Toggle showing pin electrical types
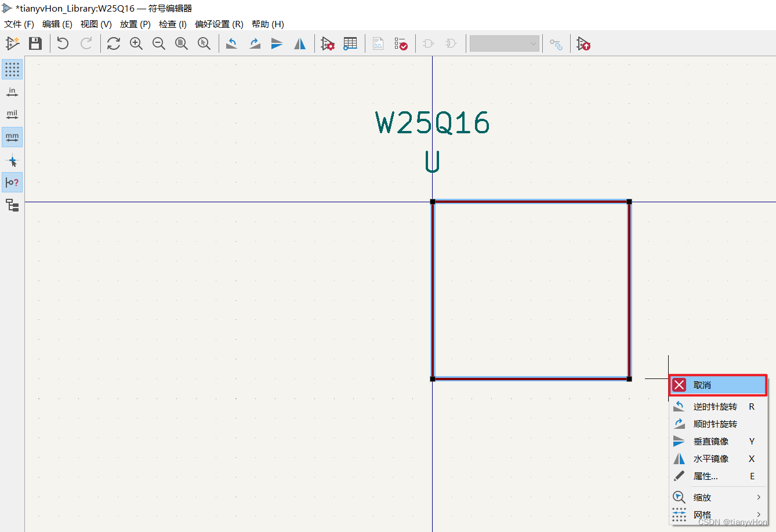Screen dimensions: 776x532 [x=12, y=183]
